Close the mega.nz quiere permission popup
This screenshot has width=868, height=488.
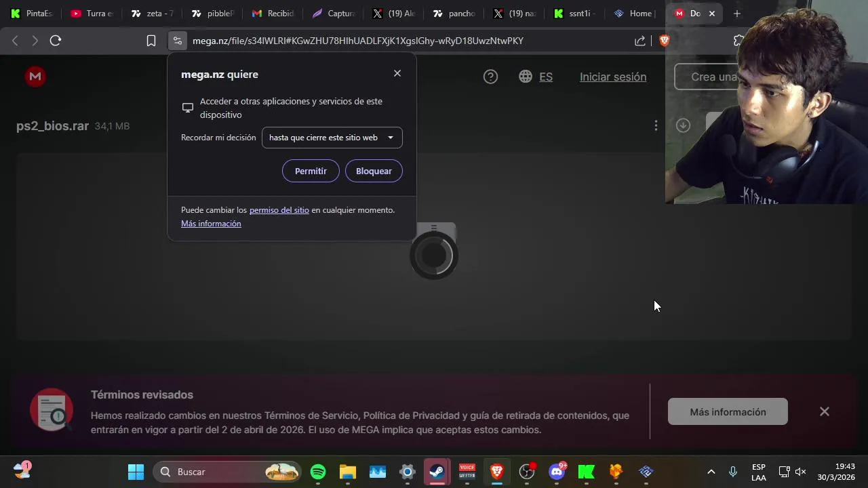point(397,73)
